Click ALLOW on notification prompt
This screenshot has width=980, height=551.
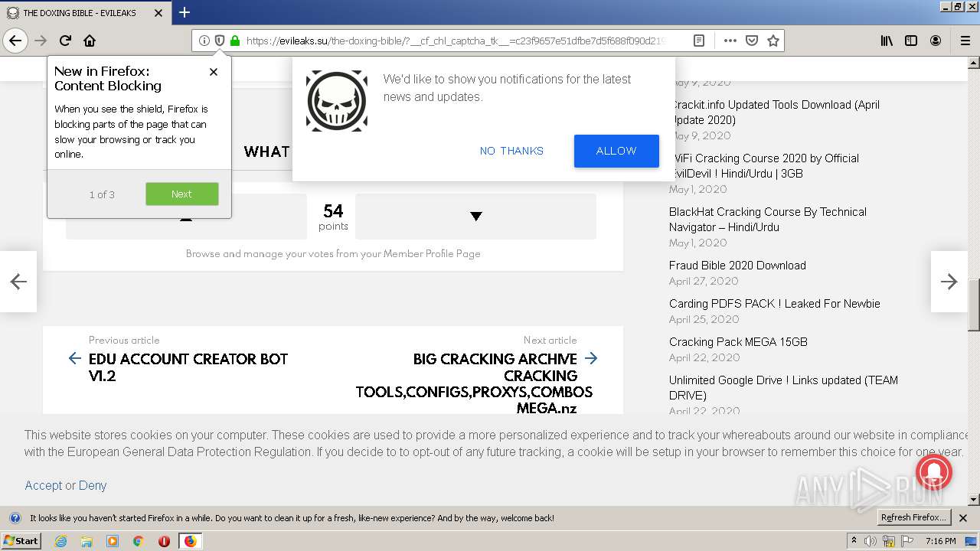click(x=616, y=151)
